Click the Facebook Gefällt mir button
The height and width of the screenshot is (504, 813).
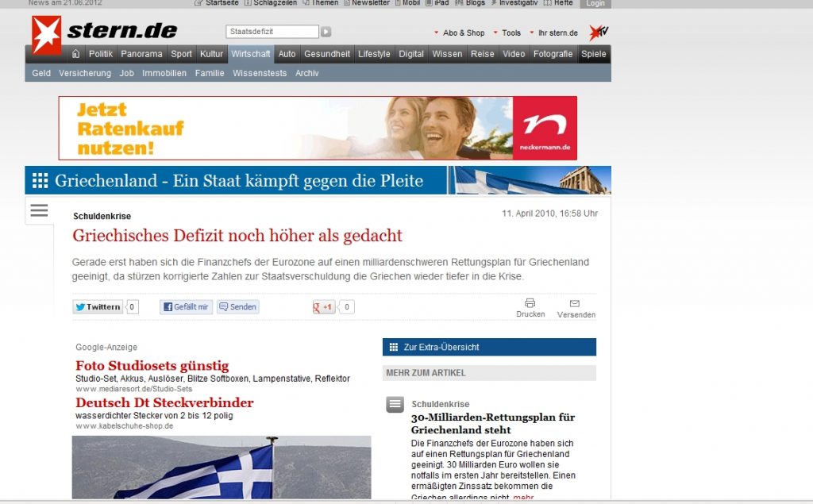point(186,307)
